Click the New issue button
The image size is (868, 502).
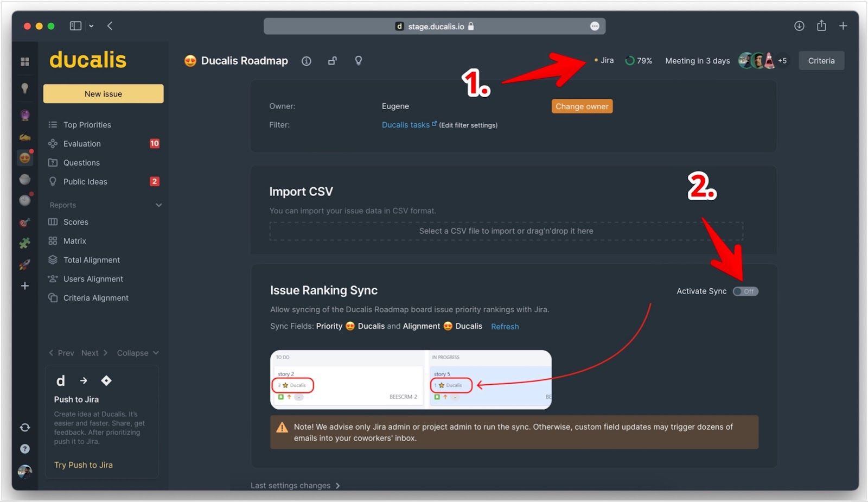click(x=103, y=94)
